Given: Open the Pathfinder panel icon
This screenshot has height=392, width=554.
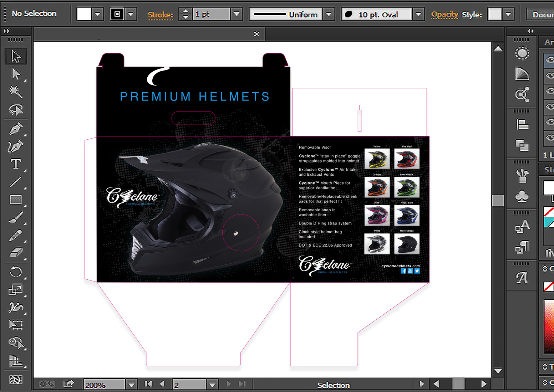Looking at the screenshot, I should click(x=522, y=145).
